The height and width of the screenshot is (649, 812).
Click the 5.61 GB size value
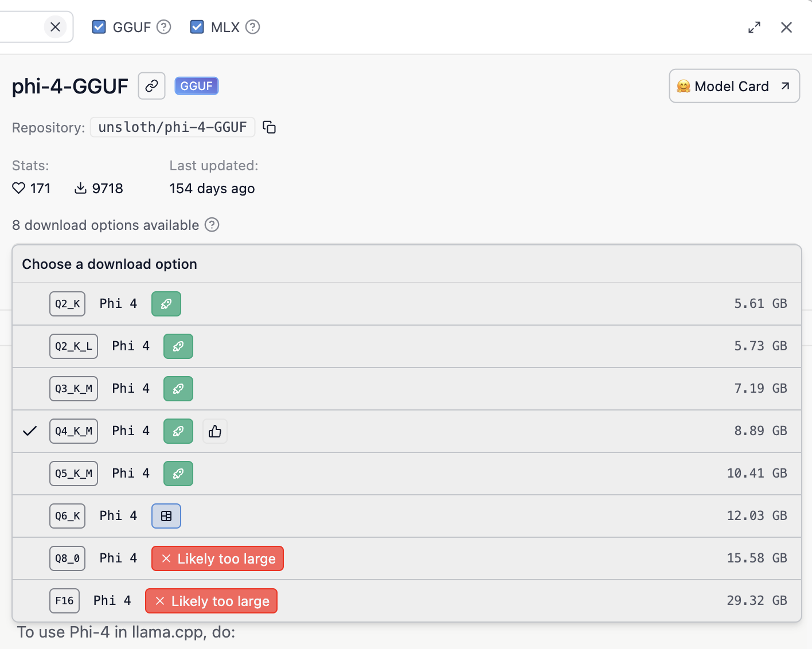760,304
